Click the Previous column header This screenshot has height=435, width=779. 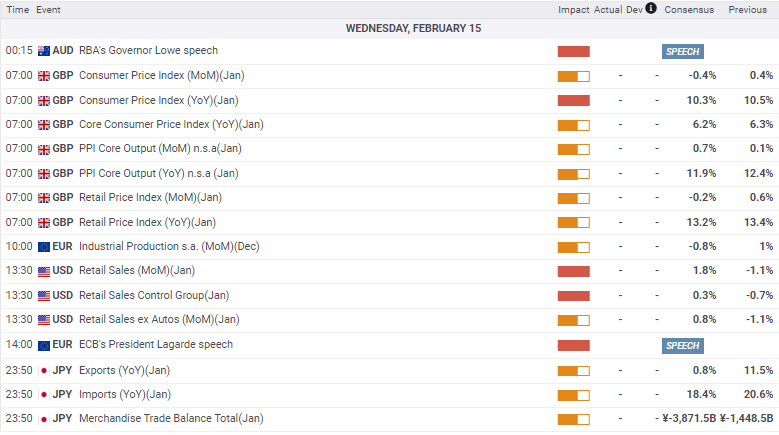[x=748, y=9]
